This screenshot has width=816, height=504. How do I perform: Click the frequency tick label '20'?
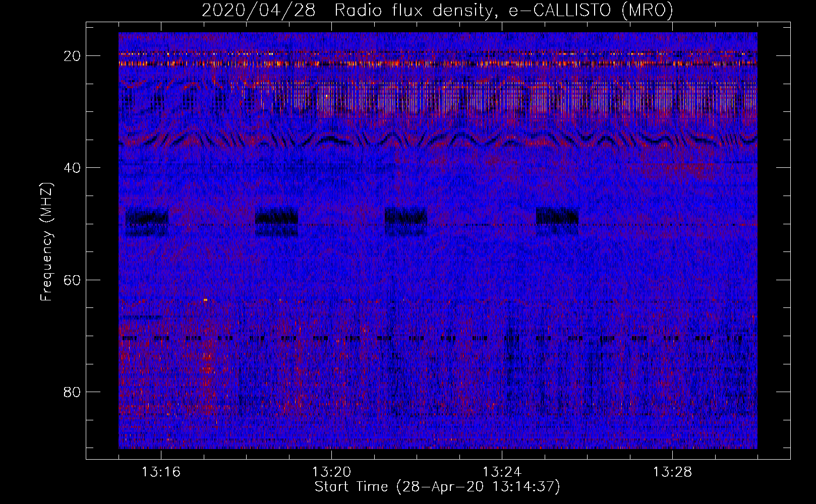point(73,55)
